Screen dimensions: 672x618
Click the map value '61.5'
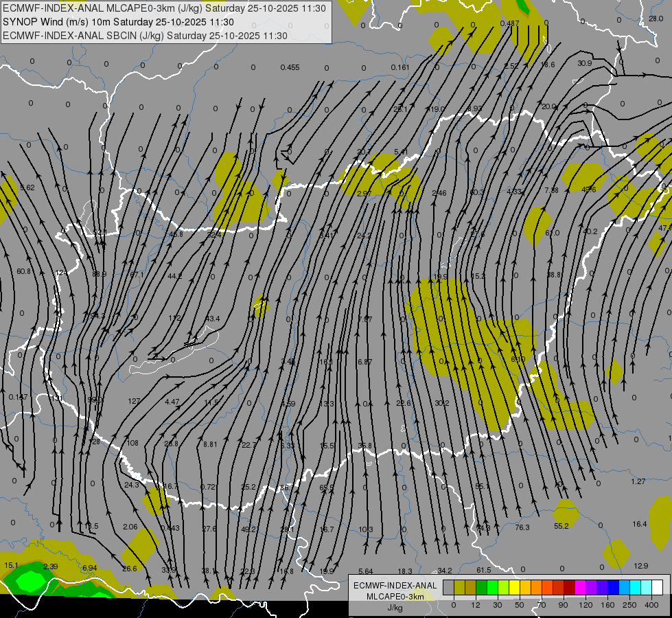[x=483, y=569]
